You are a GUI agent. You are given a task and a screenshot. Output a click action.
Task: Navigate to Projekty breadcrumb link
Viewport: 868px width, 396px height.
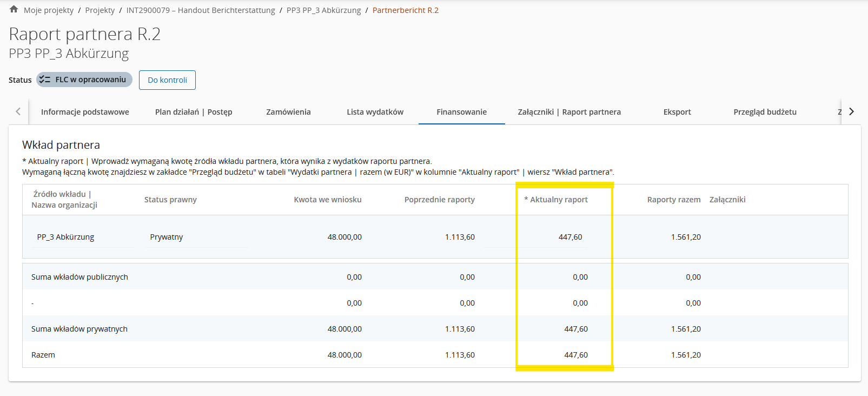click(x=100, y=10)
